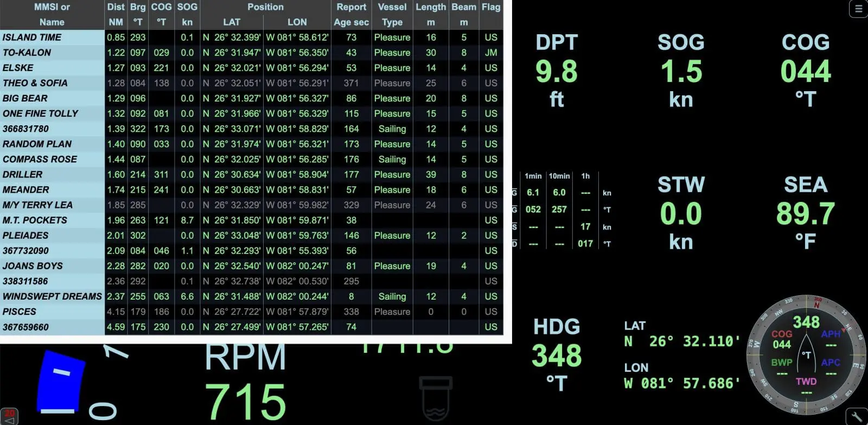This screenshot has width=868, height=425.
Task: Sort table by COG column header
Action: tap(161, 15)
